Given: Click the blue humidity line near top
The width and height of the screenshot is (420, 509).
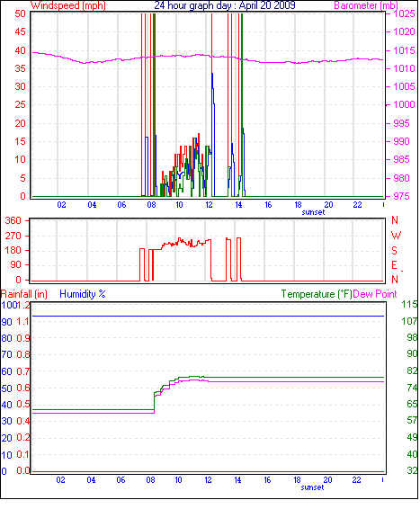Looking at the screenshot, I should (x=209, y=316).
